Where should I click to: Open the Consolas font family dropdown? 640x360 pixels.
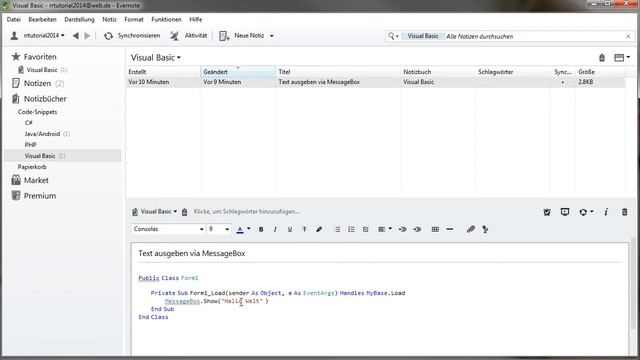[168, 229]
